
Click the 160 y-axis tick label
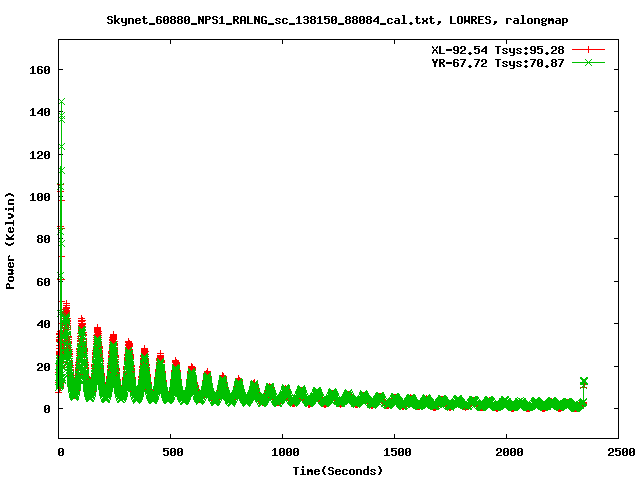click(40, 70)
